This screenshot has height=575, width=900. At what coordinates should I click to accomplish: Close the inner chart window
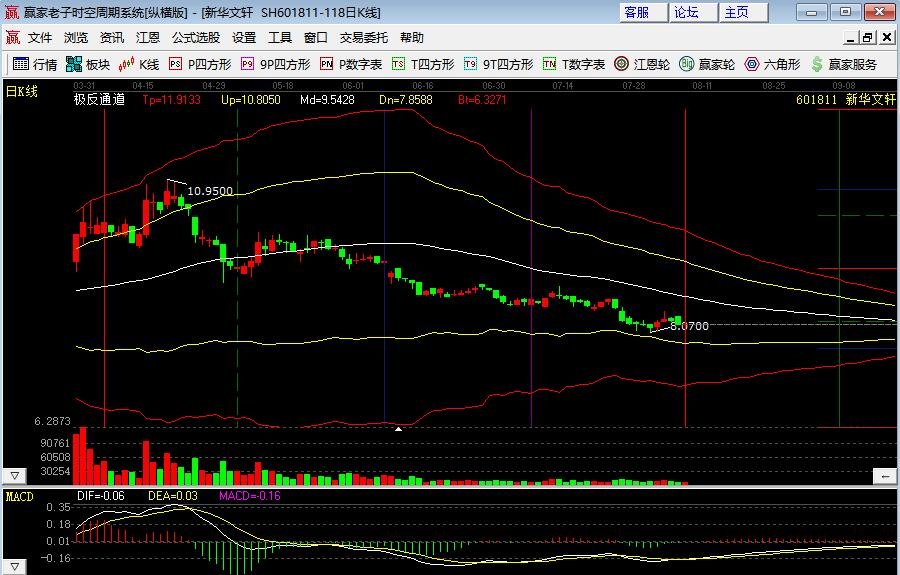pos(887,38)
